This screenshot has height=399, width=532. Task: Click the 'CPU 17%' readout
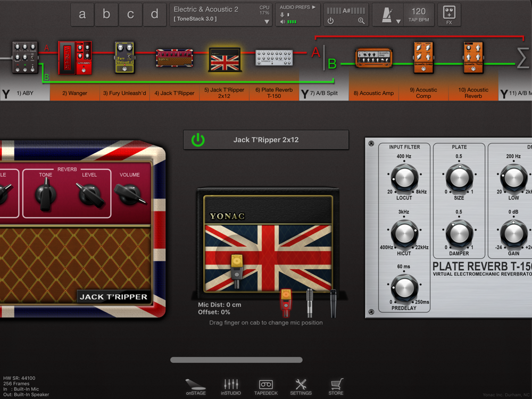click(x=264, y=10)
